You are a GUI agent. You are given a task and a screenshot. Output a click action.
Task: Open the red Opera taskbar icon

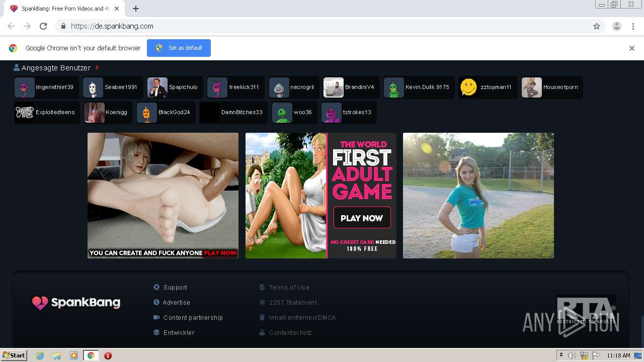(x=108, y=355)
